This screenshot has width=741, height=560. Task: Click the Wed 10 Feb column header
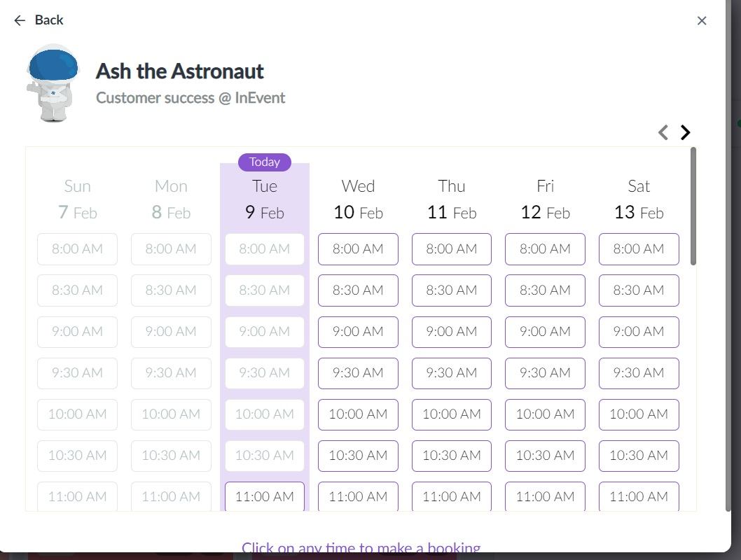(358, 199)
